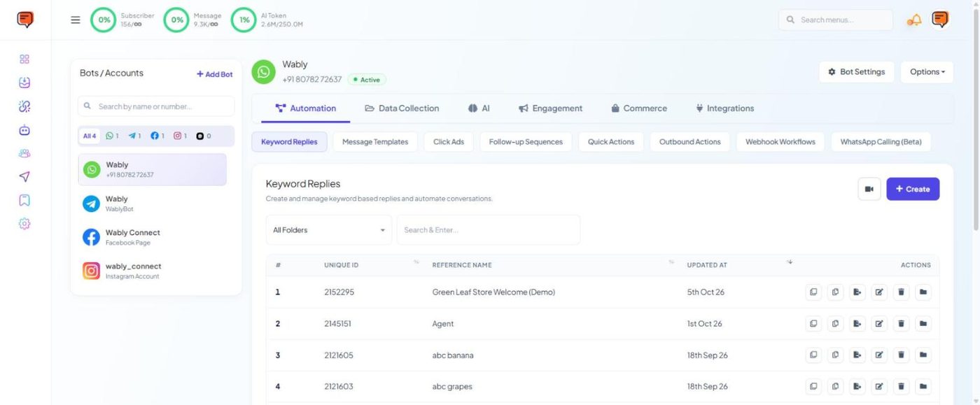Move Agent reply to folder icon

[923, 324]
